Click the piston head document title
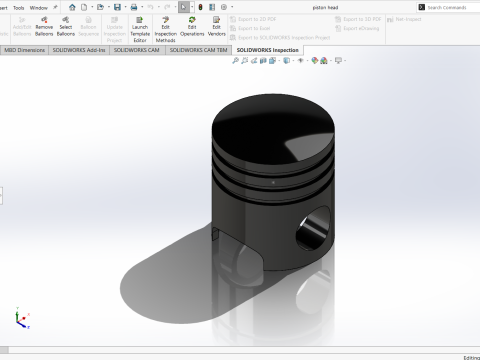The height and width of the screenshot is (360, 480). (325, 7)
